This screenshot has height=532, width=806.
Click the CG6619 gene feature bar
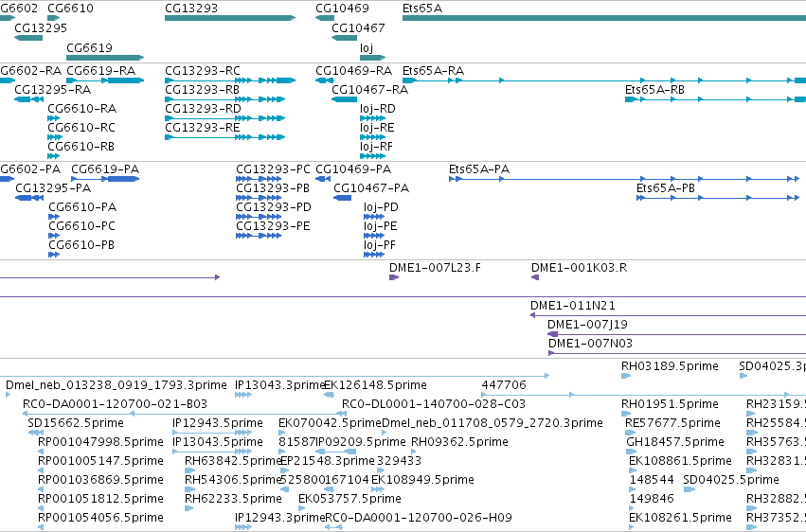[105, 58]
